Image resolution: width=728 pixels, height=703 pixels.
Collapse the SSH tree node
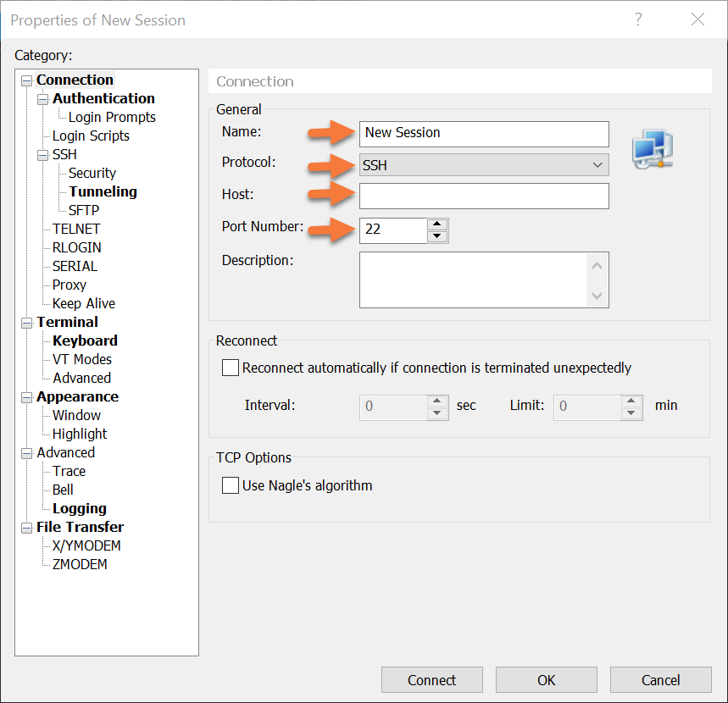point(43,155)
